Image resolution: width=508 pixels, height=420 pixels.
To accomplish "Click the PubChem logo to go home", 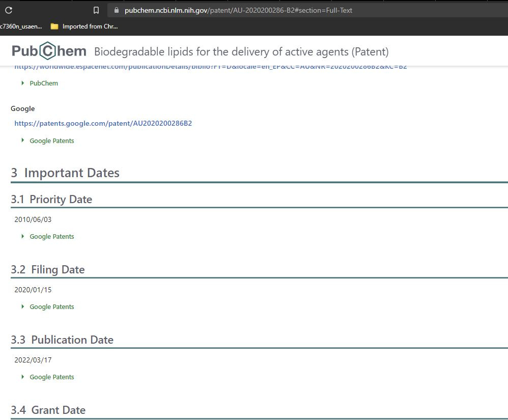I will click(x=49, y=51).
